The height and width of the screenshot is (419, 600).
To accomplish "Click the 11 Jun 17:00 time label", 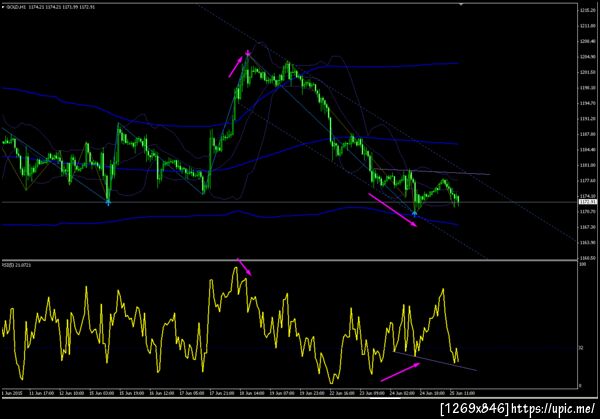I will (41, 393).
